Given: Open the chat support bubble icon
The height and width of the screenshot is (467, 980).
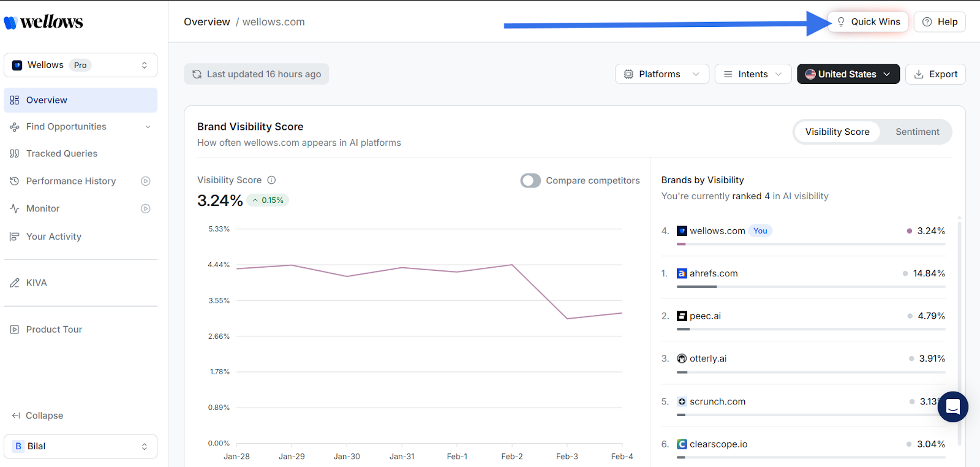Looking at the screenshot, I should pyautogui.click(x=952, y=407).
